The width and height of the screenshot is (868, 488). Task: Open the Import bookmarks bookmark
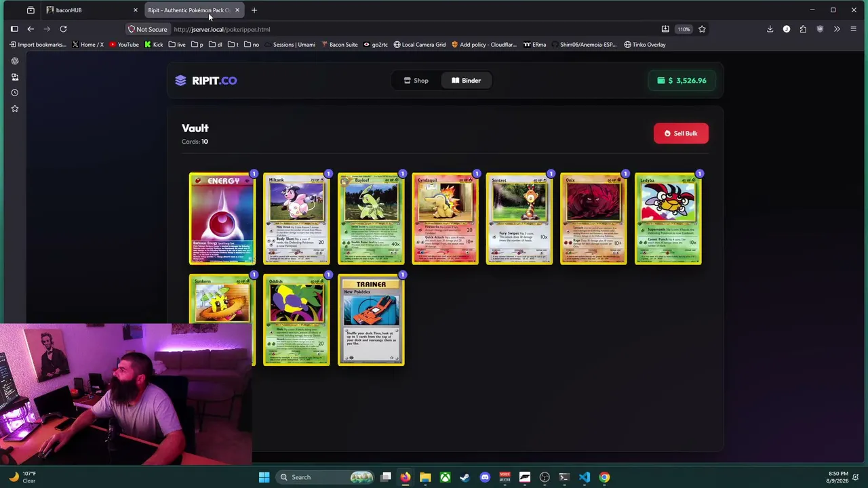click(38, 45)
